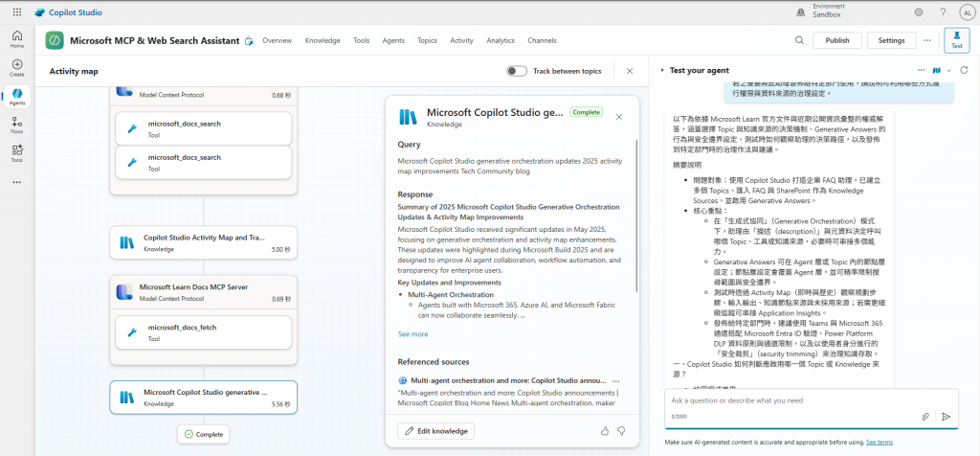980x456 pixels.
Task: Open Flows in the left sidebar
Action: [17, 125]
